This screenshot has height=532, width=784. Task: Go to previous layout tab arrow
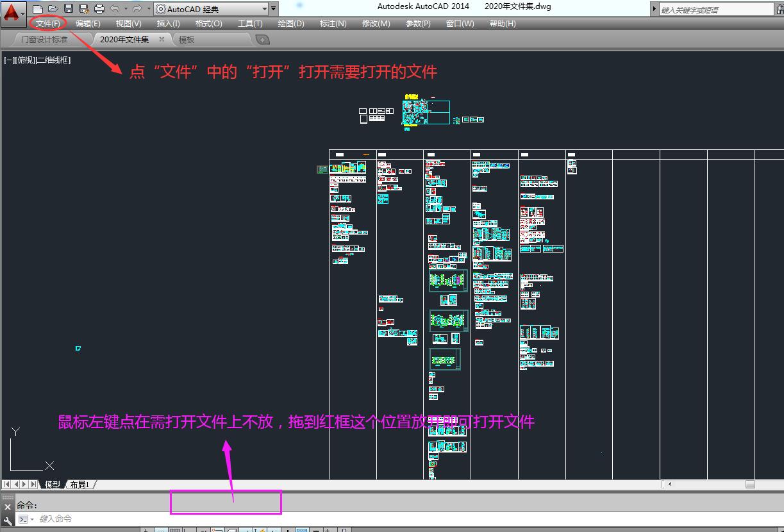pos(17,485)
